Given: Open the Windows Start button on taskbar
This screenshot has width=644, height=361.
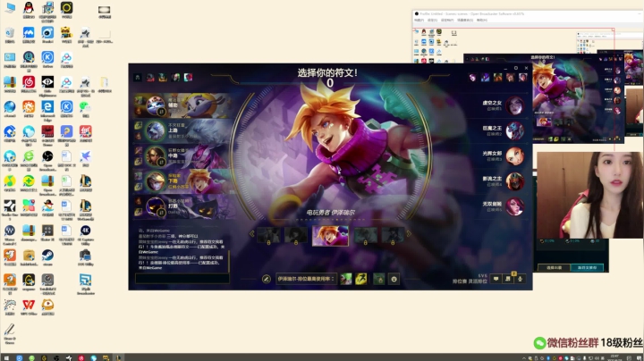Looking at the screenshot, I should pos(6,357).
